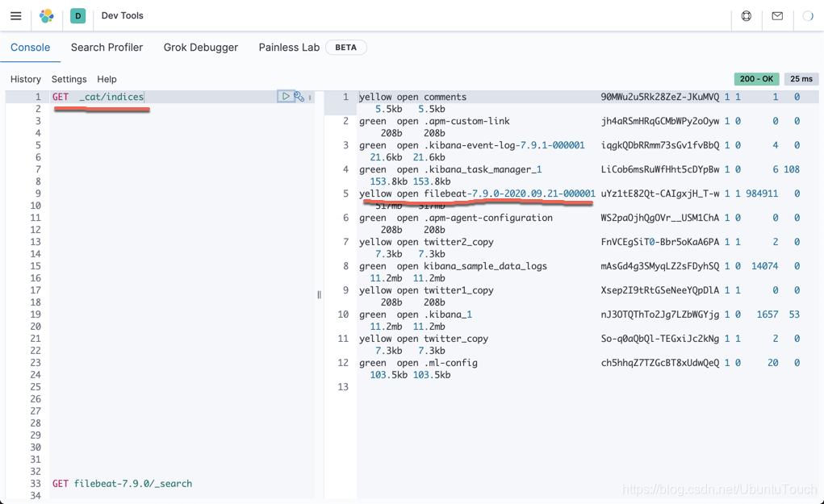Click the 'filebeat-7.9.0-2020.09.21-000001' index name
824x504 pixels.
pyautogui.click(x=510, y=194)
